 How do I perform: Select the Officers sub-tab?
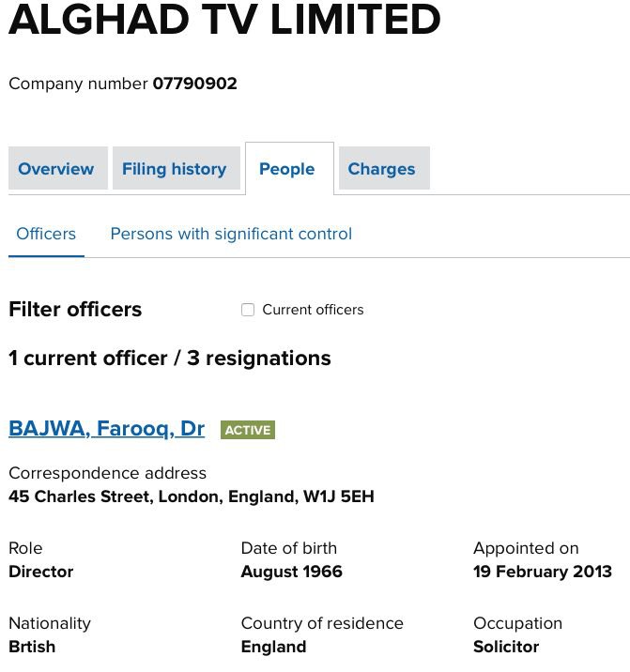pos(46,234)
